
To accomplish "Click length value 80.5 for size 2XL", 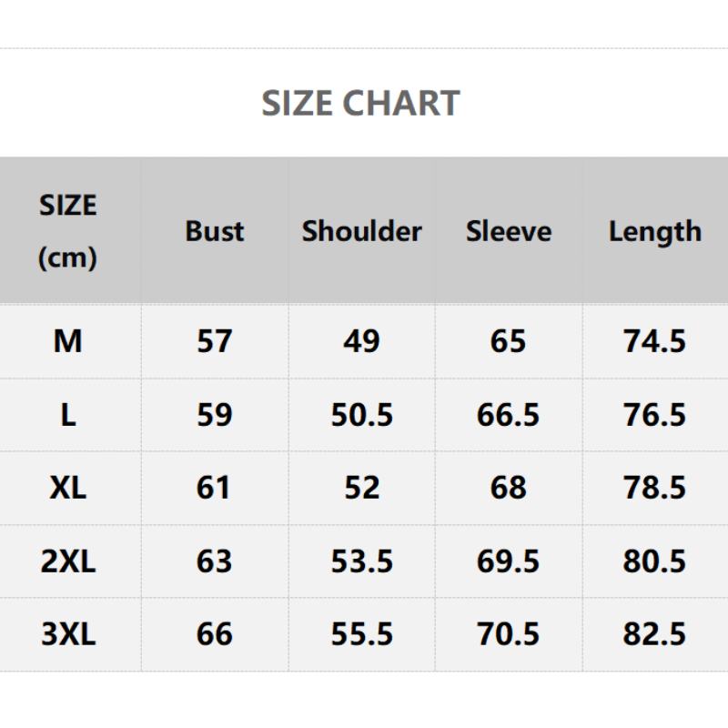I will 655,561.
